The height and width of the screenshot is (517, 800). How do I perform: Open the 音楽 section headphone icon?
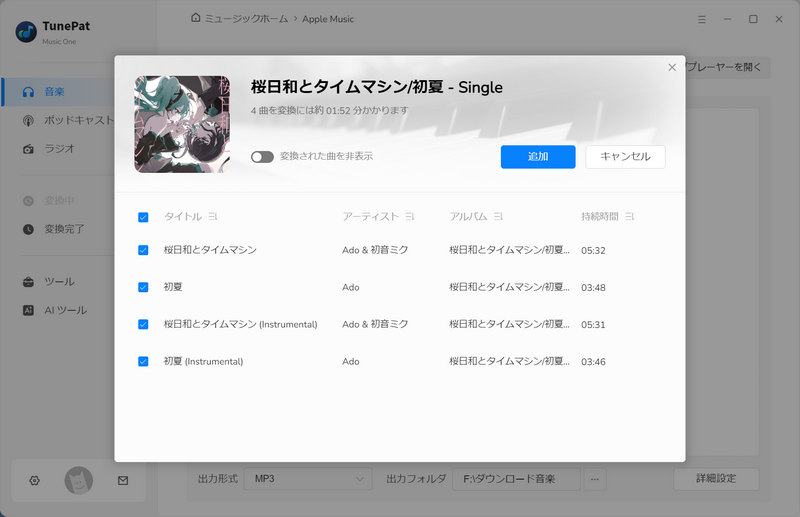[29, 92]
